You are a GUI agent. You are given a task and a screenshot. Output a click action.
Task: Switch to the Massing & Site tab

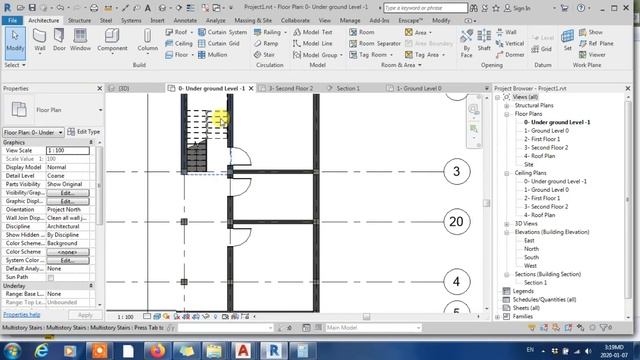(253, 20)
